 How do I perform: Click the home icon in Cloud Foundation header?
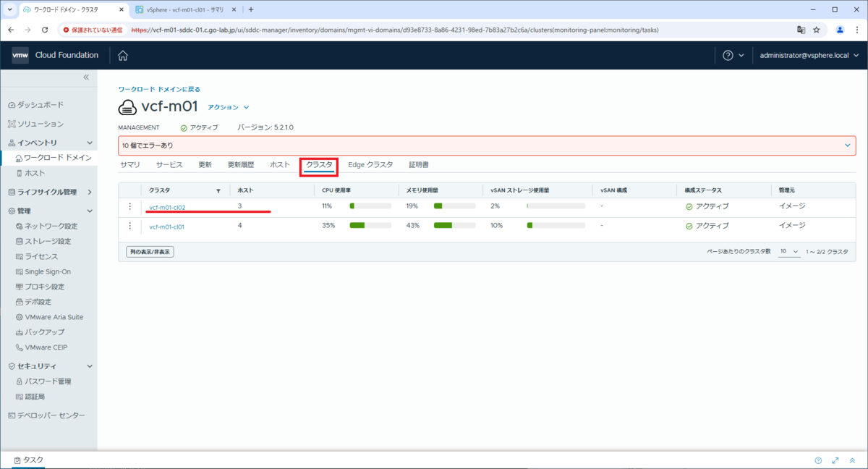[123, 56]
